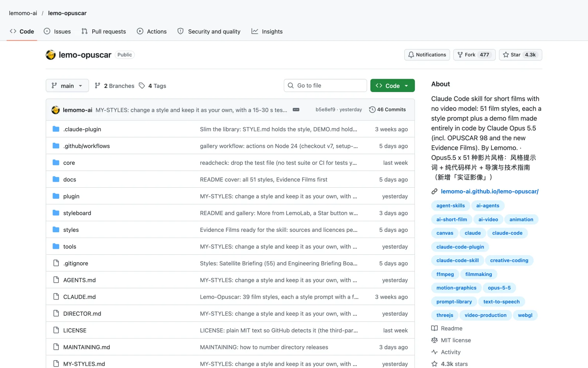Open commit hash b5e8ef9
588x368 pixels.
point(325,110)
